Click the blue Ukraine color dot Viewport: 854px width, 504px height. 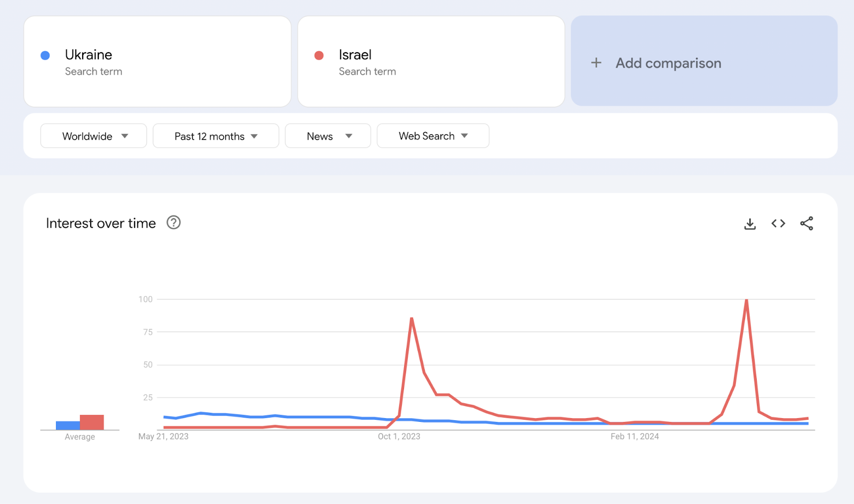tap(45, 55)
